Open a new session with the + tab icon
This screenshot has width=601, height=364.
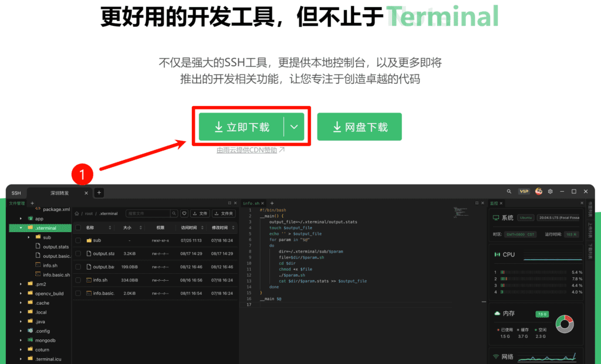tap(99, 192)
